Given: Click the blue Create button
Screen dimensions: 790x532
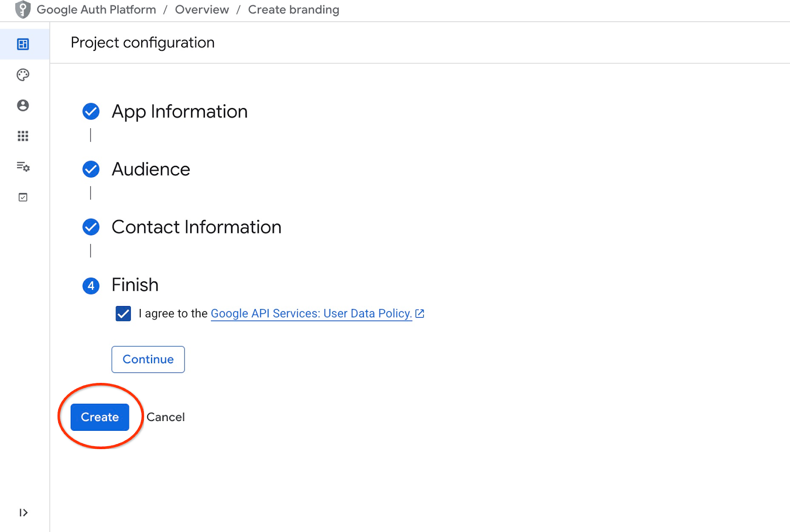Looking at the screenshot, I should 100,418.
